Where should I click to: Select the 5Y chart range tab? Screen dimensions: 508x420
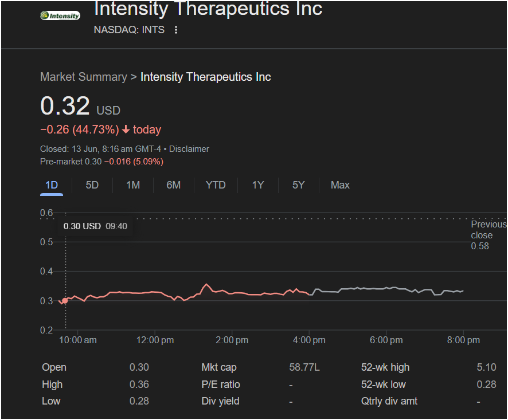click(298, 185)
